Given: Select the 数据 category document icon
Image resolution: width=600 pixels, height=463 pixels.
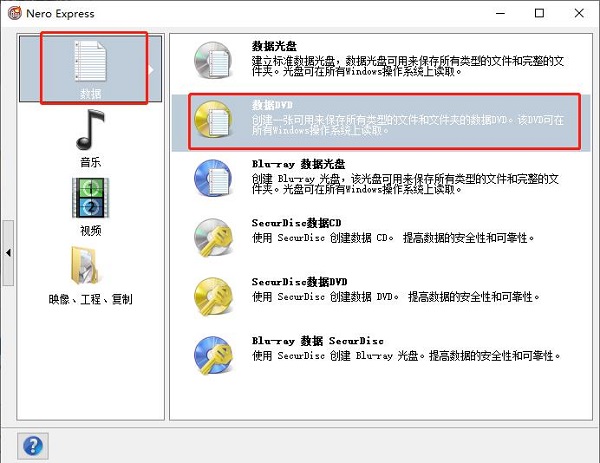Looking at the screenshot, I should 90,61.
